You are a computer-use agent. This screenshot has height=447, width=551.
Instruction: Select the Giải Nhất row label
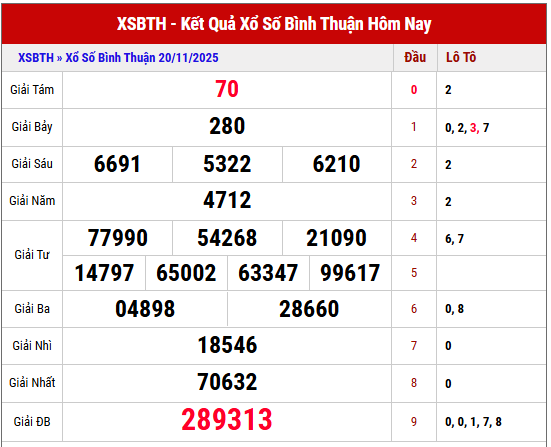[x=32, y=383]
